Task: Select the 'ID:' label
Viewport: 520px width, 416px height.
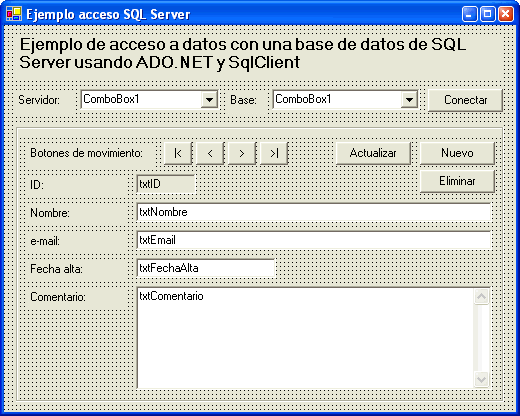Action: pyautogui.click(x=37, y=184)
